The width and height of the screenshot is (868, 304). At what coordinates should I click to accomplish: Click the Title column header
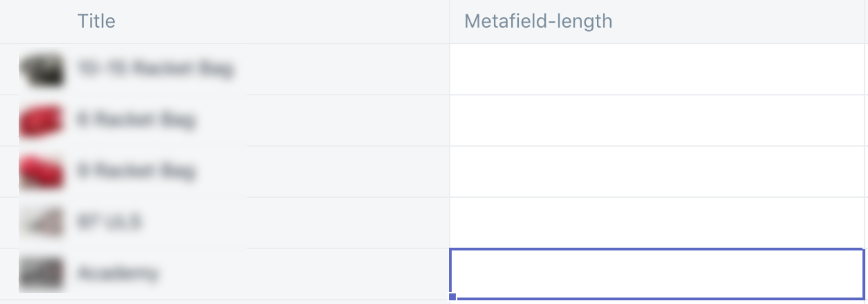click(97, 21)
